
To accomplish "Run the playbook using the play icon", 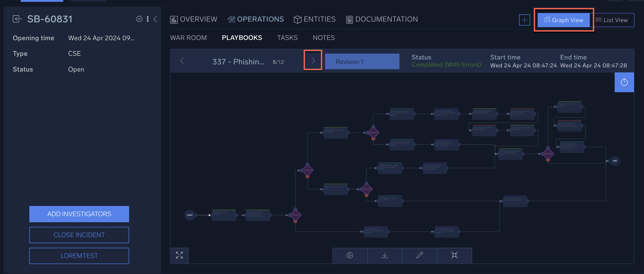I will pyautogui.click(x=350, y=255).
